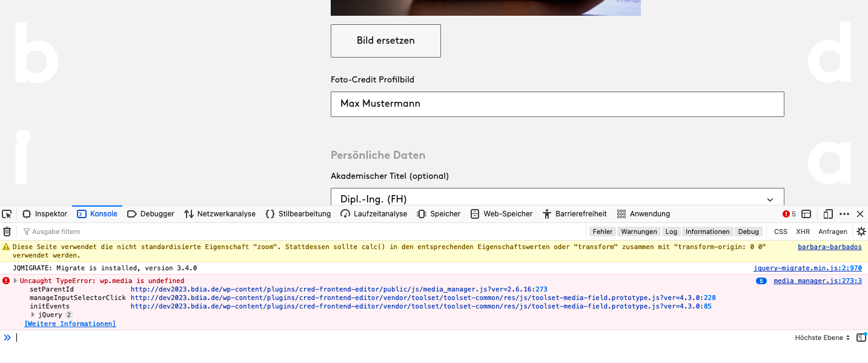Open multi-line editor mode icon

pos(861,338)
